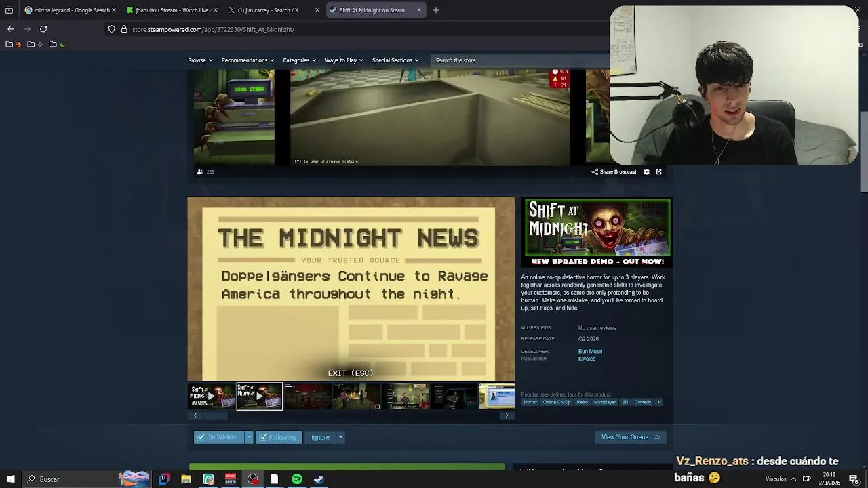Show hidden system tray icons

click(793, 479)
